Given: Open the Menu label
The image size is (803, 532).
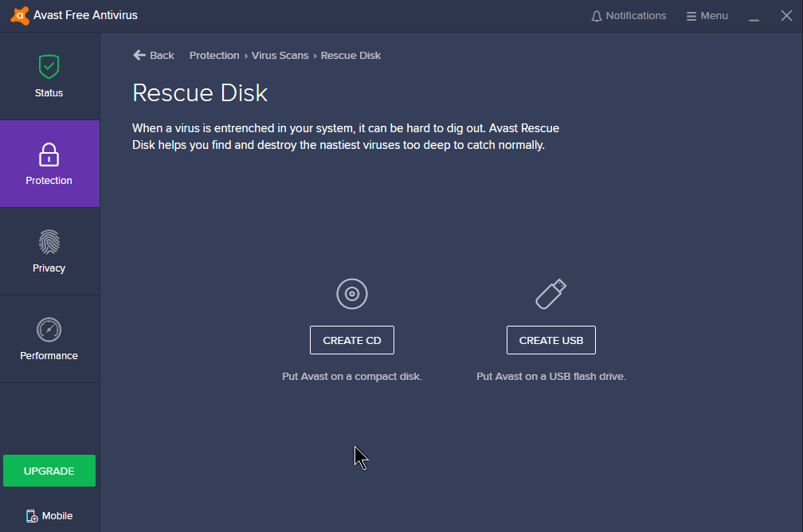Looking at the screenshot, I should point(714,16).
